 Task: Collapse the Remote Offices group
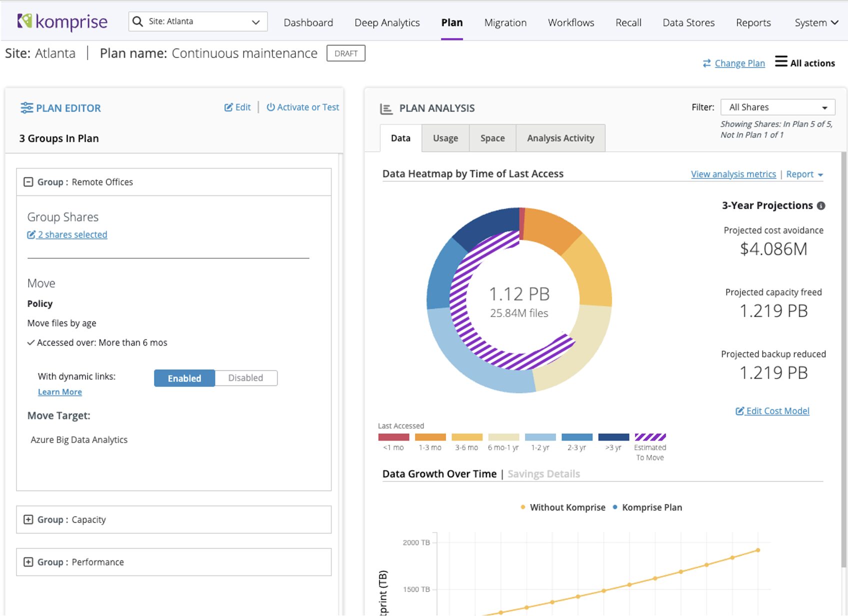click(x=28, y=182)
